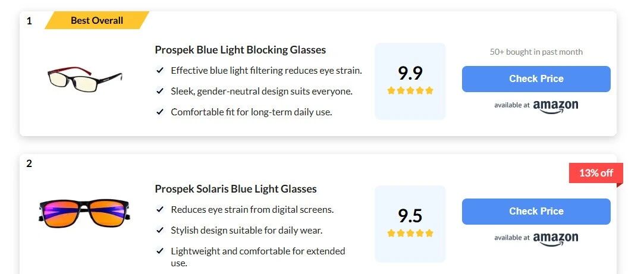This screenshot has width=644, height=274.
Task: Check price for Prospek Blue Light Blocking Glasses
Action: point(536,79)
